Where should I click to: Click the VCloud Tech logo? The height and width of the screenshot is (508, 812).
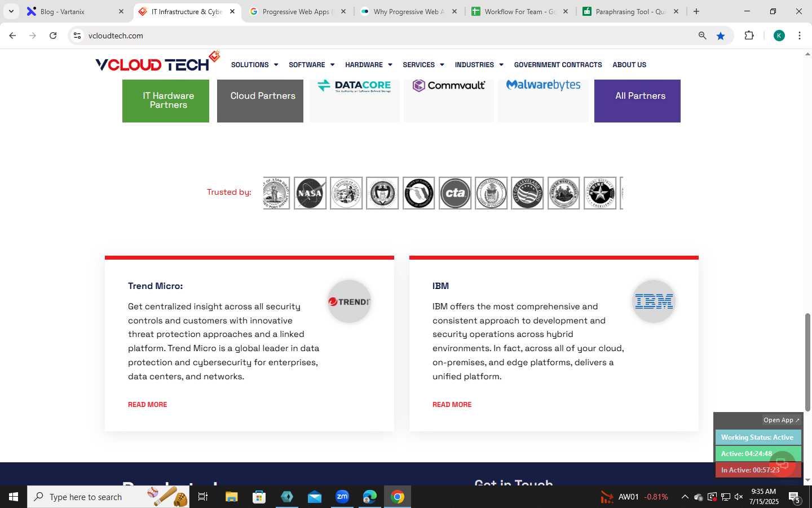(x=157, y=62)
